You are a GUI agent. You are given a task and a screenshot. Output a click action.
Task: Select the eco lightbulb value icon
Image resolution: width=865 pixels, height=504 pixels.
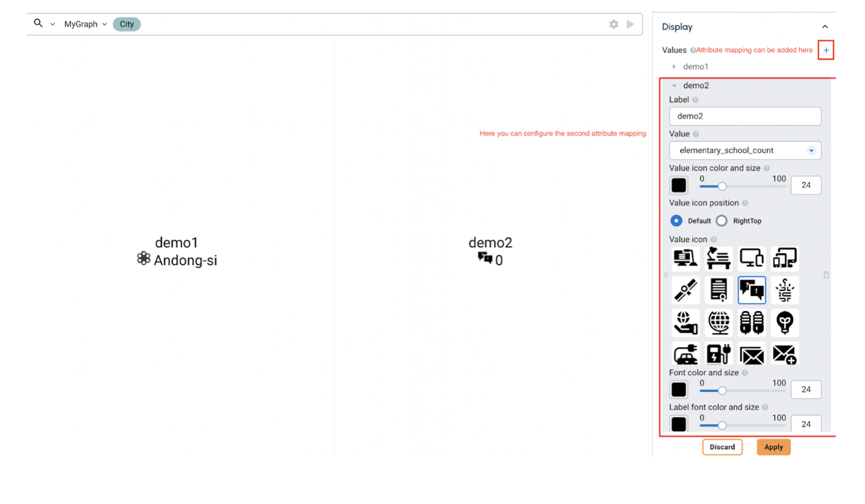(785, 322)
